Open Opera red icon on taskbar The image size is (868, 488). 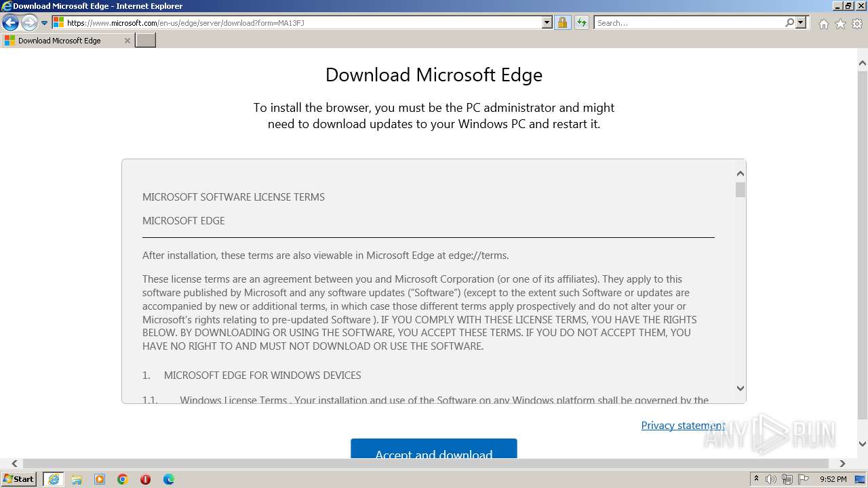(145, 479)
